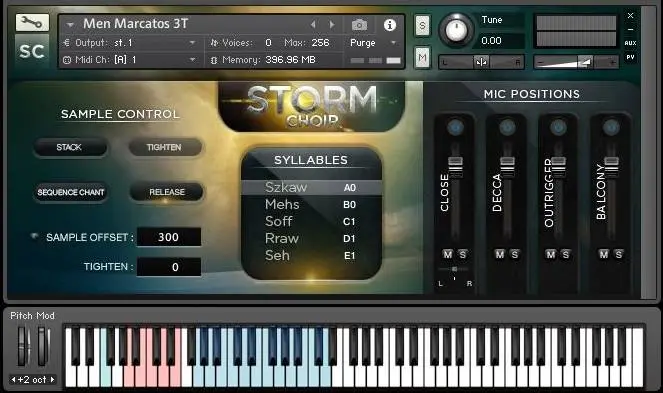The height and width of the screenshot is (393, 663).
Task: Click the Tune value field 0.00
Action: 501,41
